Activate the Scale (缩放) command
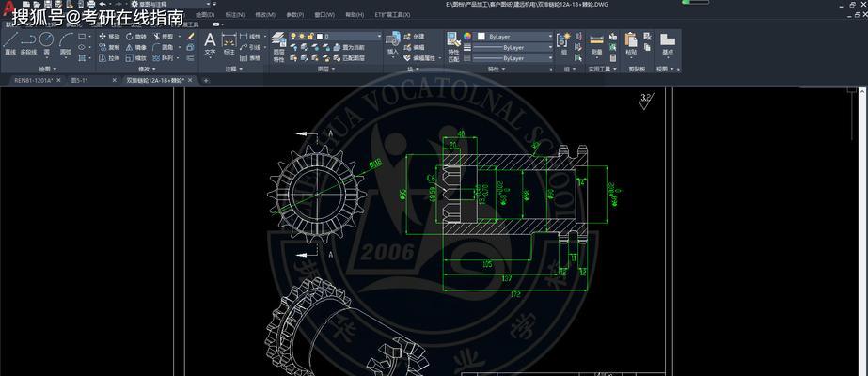 136,57
